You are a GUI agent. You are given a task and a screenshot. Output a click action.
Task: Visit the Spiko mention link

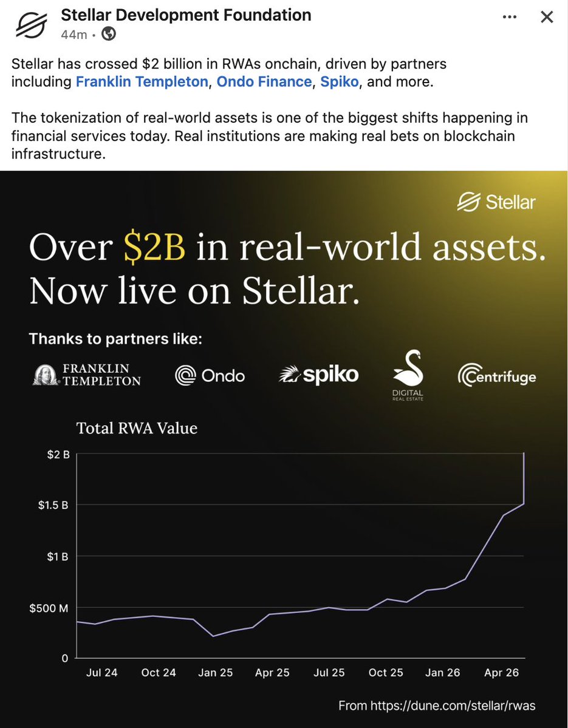pyautogui.click(x=341, y=81)
